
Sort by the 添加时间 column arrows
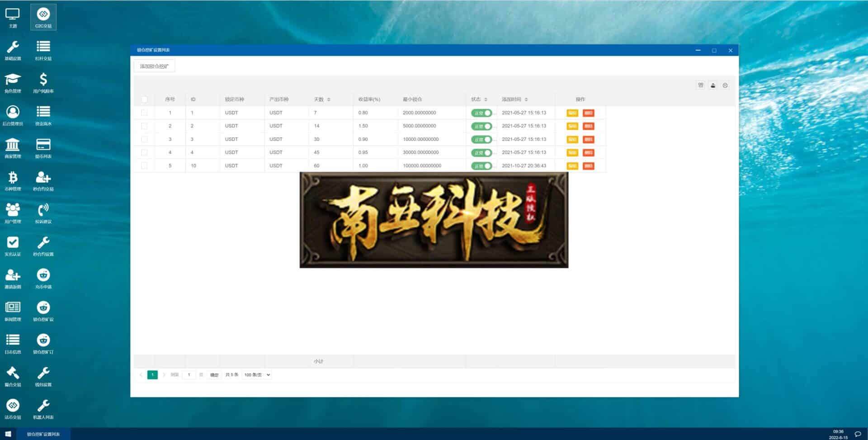click(526, 99)
